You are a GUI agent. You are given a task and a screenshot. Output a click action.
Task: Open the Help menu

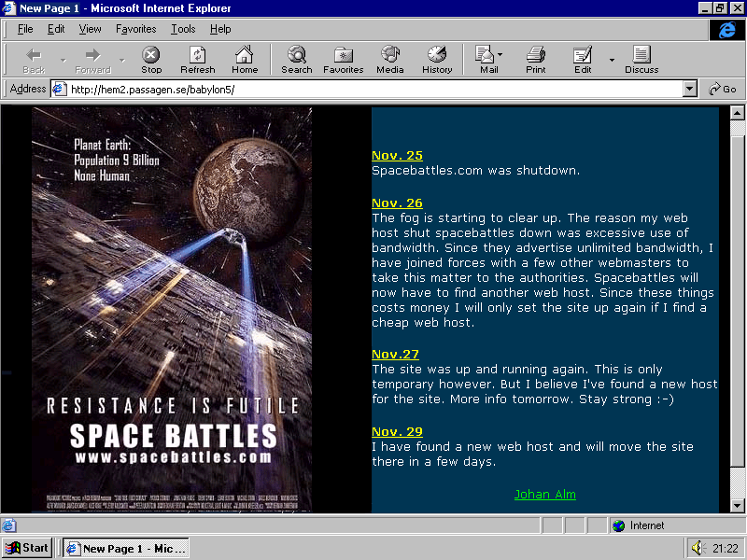click(x=220, y=29)
